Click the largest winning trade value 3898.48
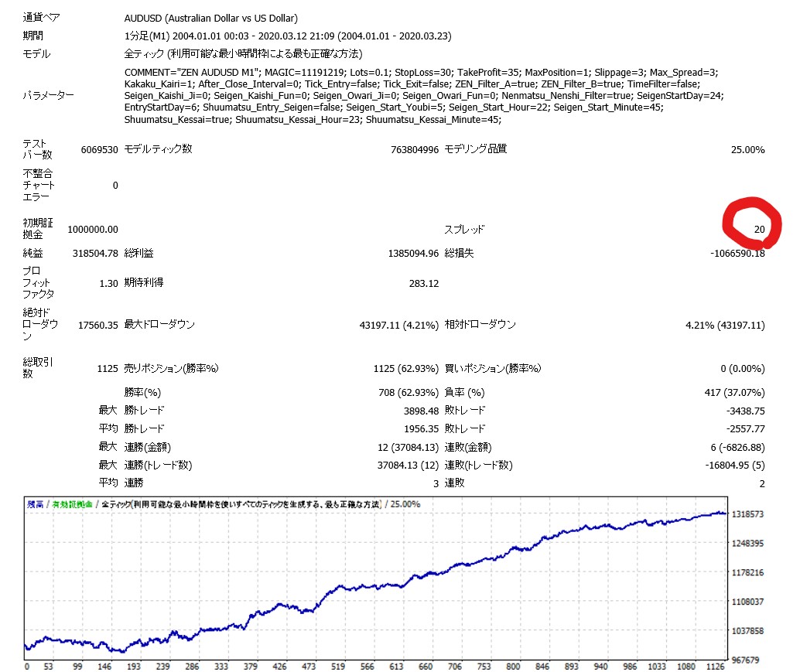Screen dimensions: 800x672 click(x=419, y=410)
